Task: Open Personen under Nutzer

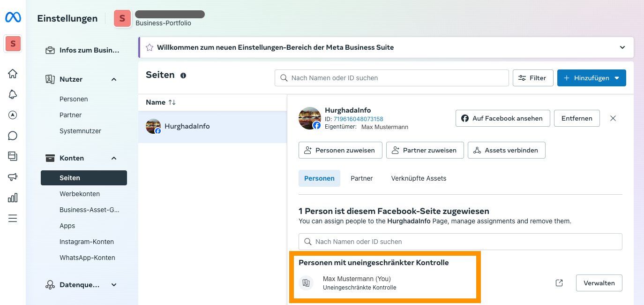Action: (x=74, y=99)
